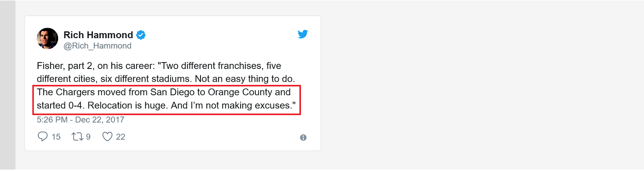Click the retweet count 9
This screenshot has height=171, width=644.
[x=88, y=137]
